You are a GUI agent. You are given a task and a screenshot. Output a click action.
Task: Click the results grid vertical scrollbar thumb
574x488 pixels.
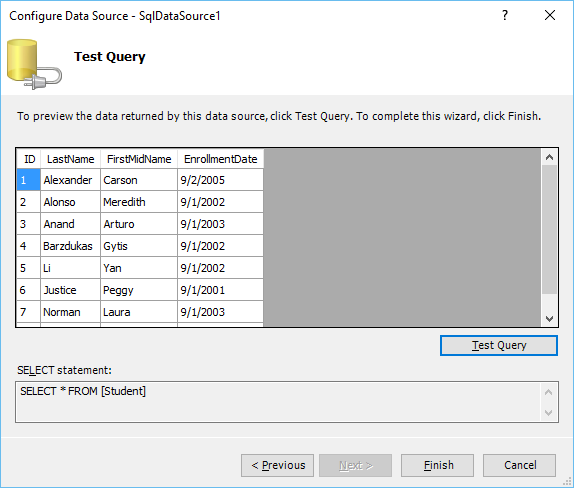click(549, 230)
